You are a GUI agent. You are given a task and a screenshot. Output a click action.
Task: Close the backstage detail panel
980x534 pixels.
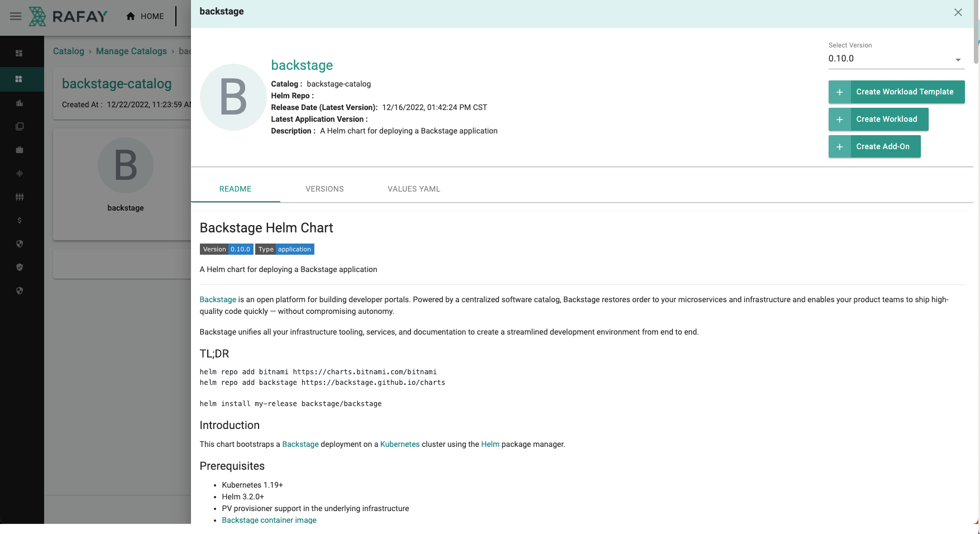pos(958,12)
